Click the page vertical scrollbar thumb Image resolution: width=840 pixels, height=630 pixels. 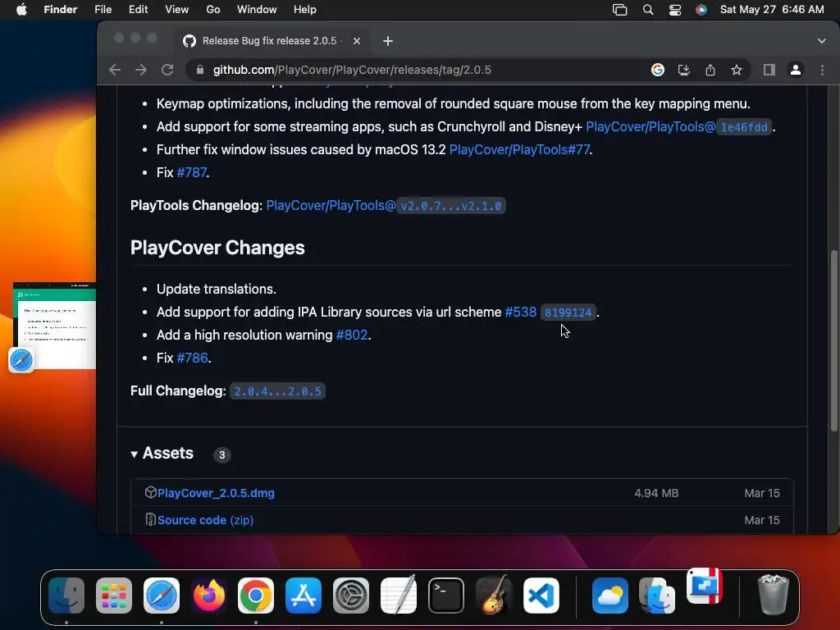tap(833, 340)
